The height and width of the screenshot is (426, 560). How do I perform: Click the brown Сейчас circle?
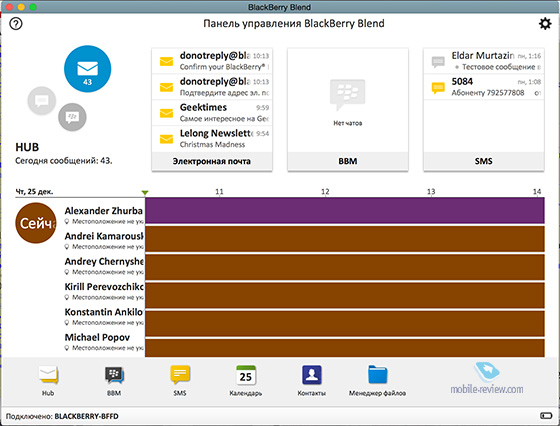tap(36, 223)
